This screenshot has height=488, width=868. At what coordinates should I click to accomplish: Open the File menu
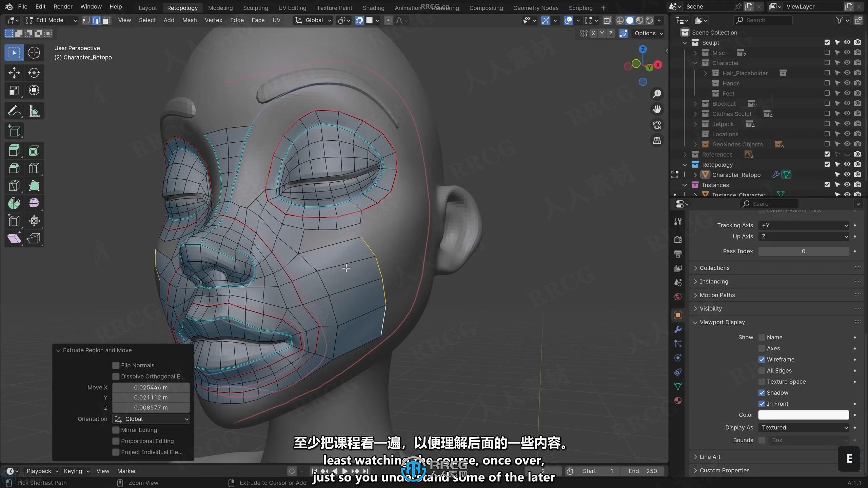pos(22,7)
